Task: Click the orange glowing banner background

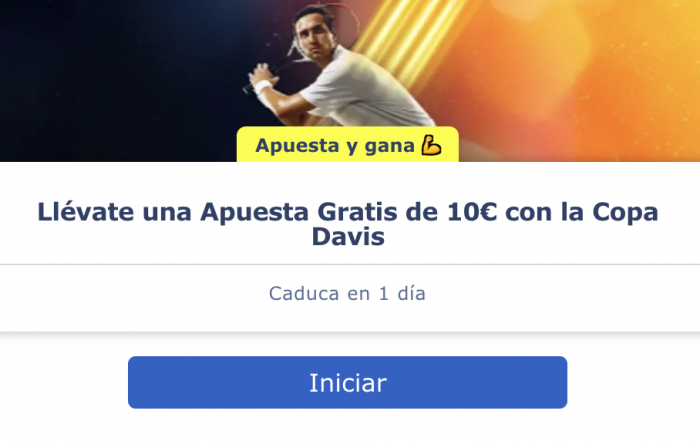Action: (580, 80)
